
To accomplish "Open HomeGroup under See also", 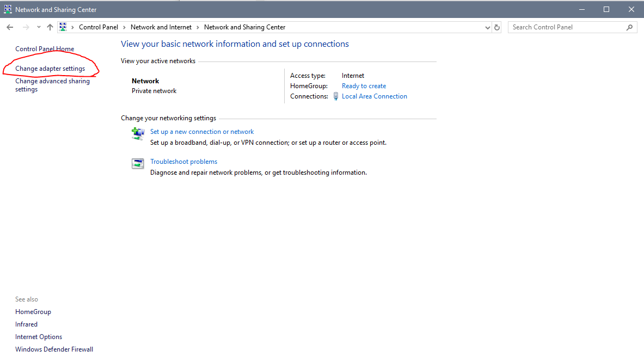I will pyautogui.click(x=33, y=312).
